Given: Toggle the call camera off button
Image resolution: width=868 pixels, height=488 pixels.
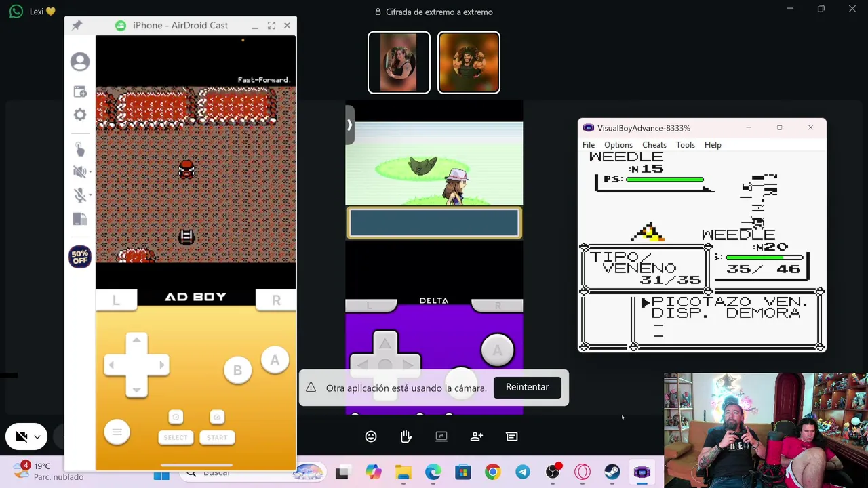Looking at the screenshot, I should 21,437.
